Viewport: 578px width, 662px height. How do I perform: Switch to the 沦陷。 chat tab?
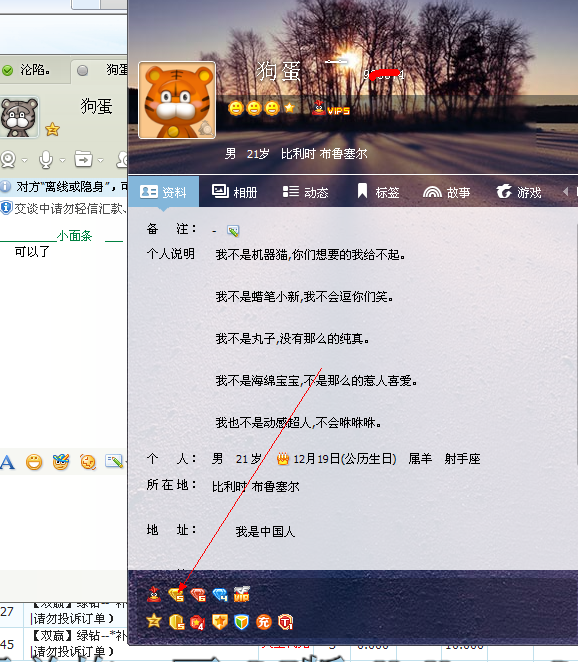(x=35, y=70)
